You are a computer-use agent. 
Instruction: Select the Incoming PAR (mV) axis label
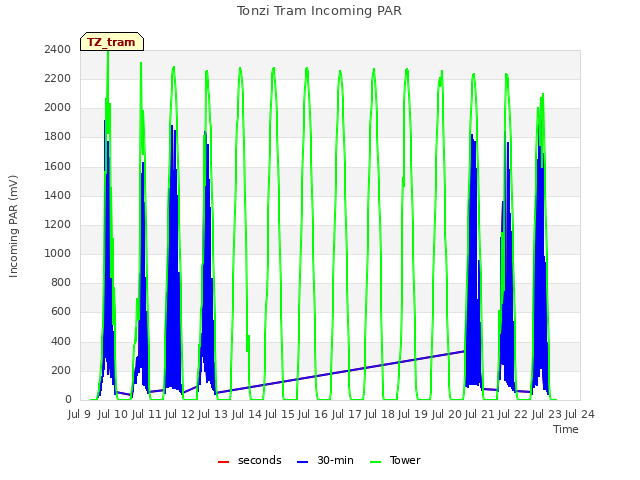pos(13,226)
